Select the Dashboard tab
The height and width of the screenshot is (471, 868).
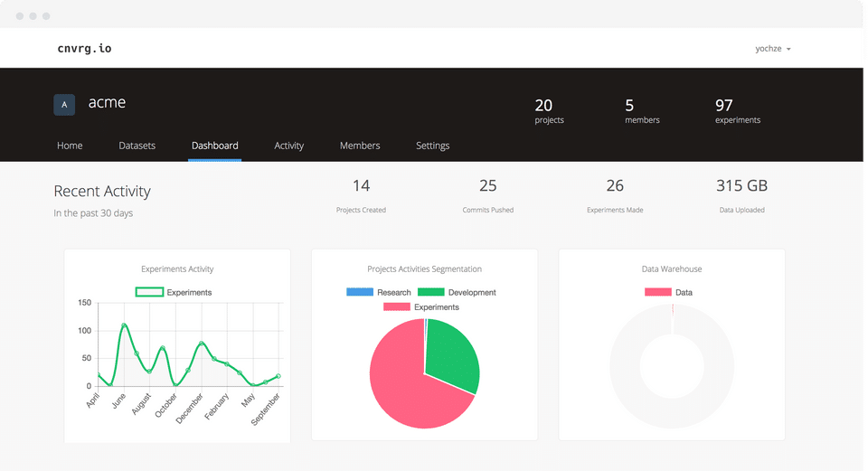point(215,146)
